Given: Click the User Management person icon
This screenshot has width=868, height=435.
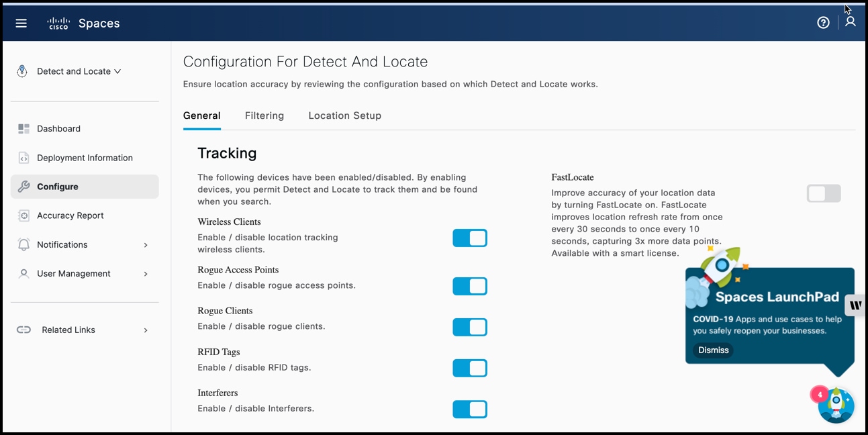Looking at the screenshot, I should click(24, 274).
